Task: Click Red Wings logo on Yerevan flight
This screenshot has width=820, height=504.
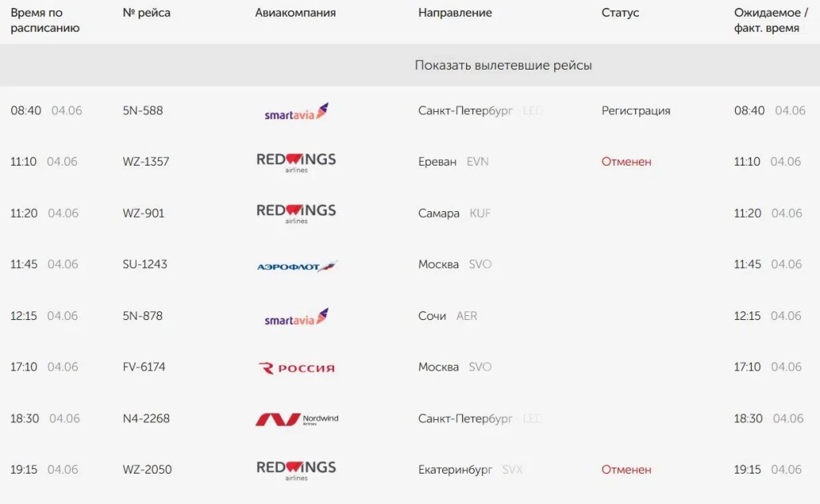Action: point(296,162)
